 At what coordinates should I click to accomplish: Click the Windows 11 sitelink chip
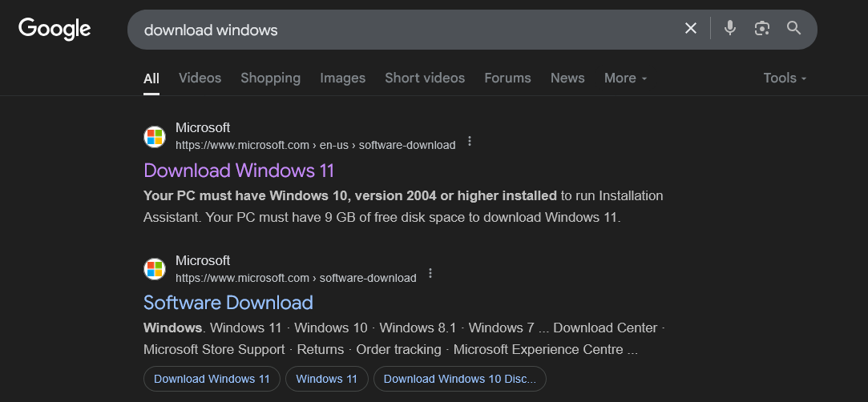click(326, 379)
